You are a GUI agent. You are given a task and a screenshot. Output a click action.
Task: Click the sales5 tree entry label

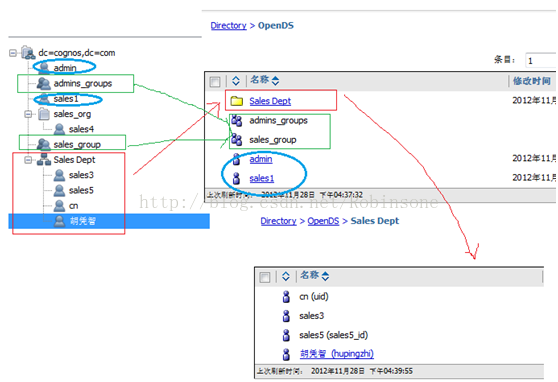tap(81, 190)
